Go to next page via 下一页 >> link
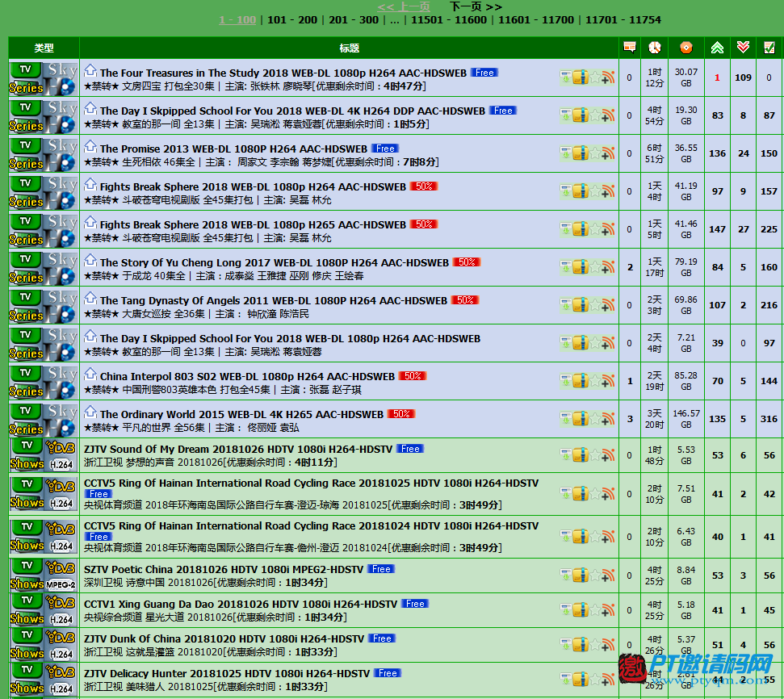784x699 pixels. click(476, 6)
